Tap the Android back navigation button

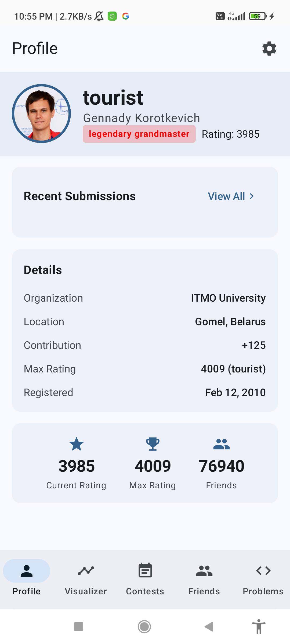[209, 627]
